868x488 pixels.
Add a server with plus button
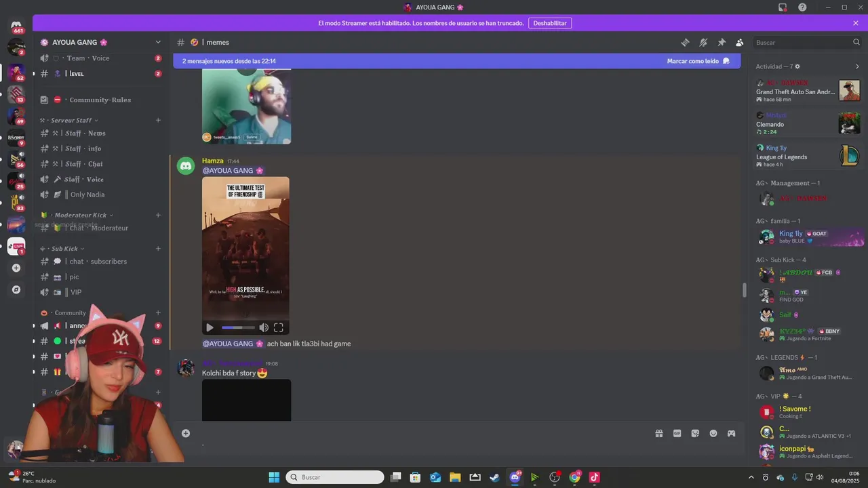click(x=16, y=268)
